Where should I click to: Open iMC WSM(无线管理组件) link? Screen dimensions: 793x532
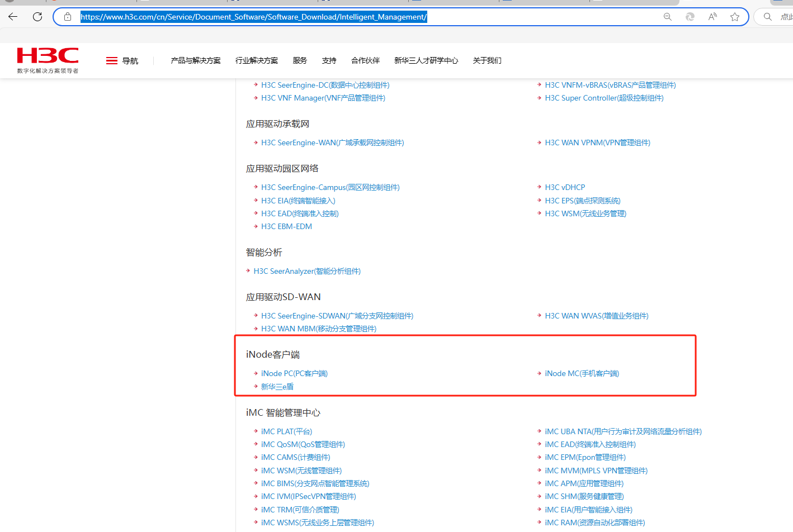point(301,471)
